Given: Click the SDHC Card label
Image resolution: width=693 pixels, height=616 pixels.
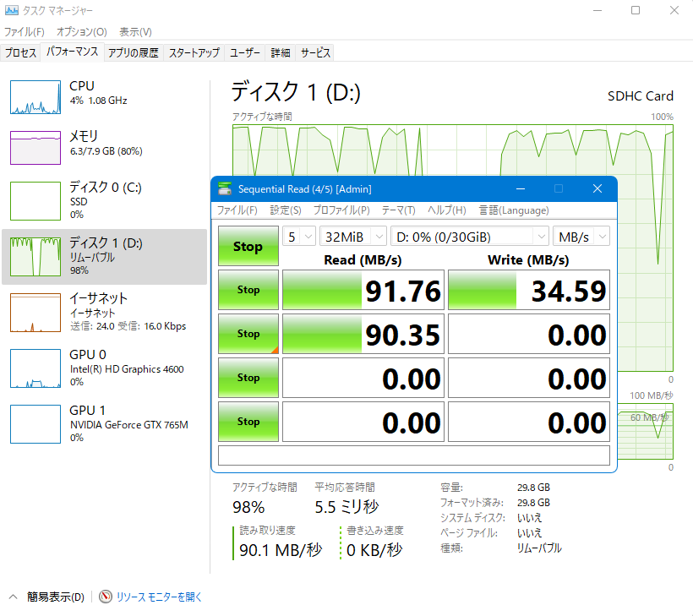Looking at the screenshot, I should [641, 95].
